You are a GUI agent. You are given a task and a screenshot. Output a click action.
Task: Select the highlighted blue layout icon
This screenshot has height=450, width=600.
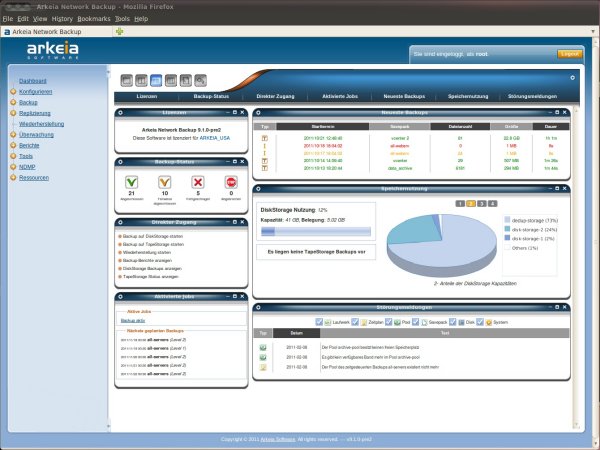(x=156, y=80)
